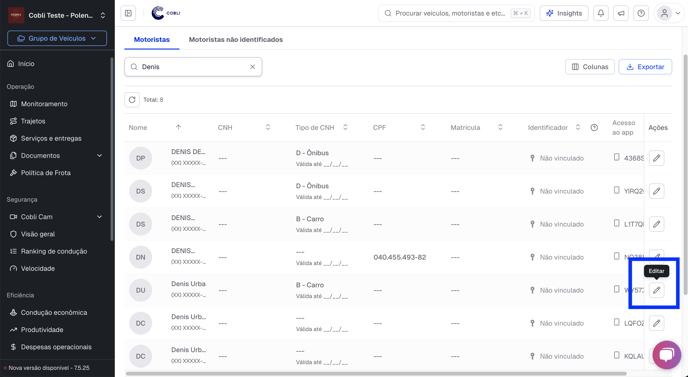Screen dimensions: 688x377
Task: Toggle sort on CPF column
Action: point(423,127)
